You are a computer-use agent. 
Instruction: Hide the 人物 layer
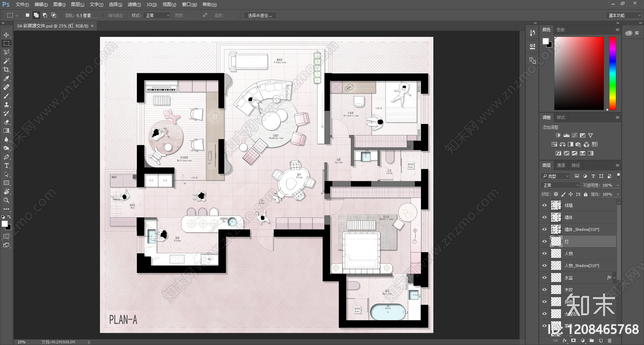(545, 254)
